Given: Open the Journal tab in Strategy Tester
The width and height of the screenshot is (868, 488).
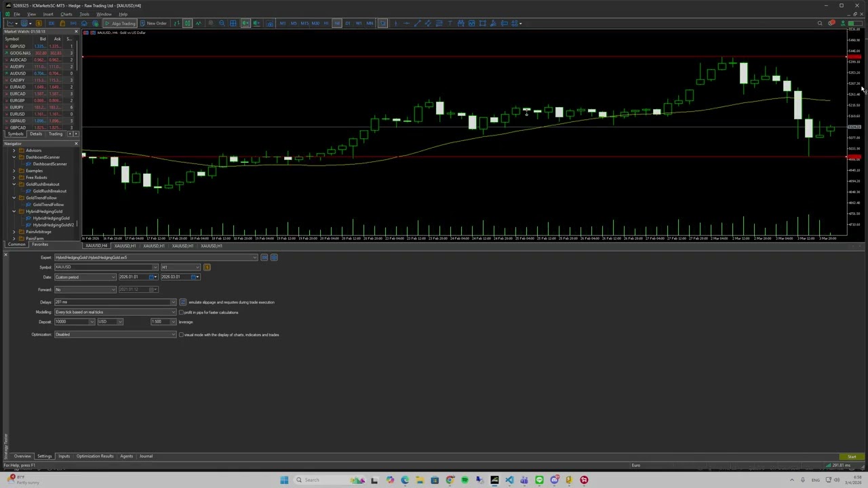Looking at the screenshot, I should point(146,456).
